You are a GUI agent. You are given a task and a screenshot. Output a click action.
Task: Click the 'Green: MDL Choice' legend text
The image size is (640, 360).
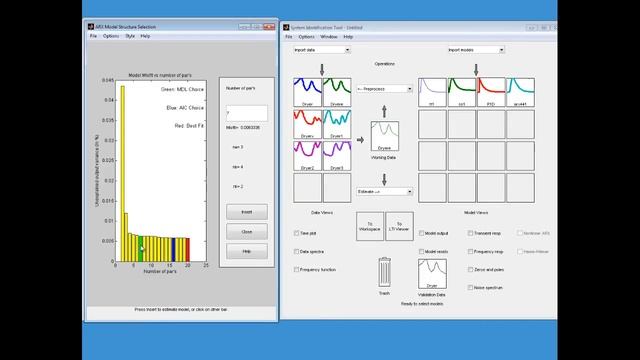point(182,89)
